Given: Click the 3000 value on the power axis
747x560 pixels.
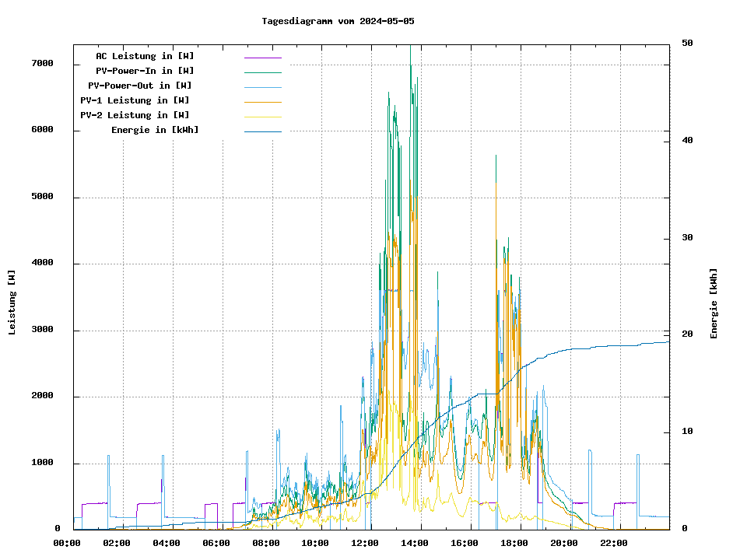Looking at the screenshot, I should [x=43, y=330].
